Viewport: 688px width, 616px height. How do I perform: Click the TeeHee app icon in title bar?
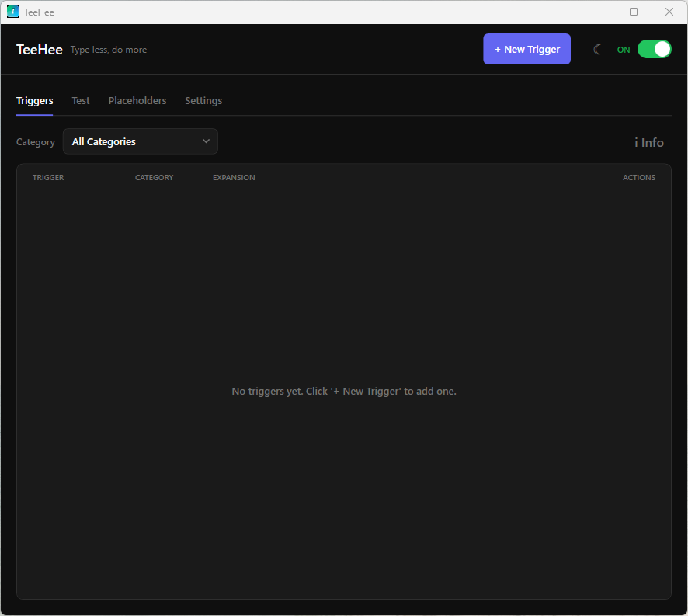pos(12,12)
